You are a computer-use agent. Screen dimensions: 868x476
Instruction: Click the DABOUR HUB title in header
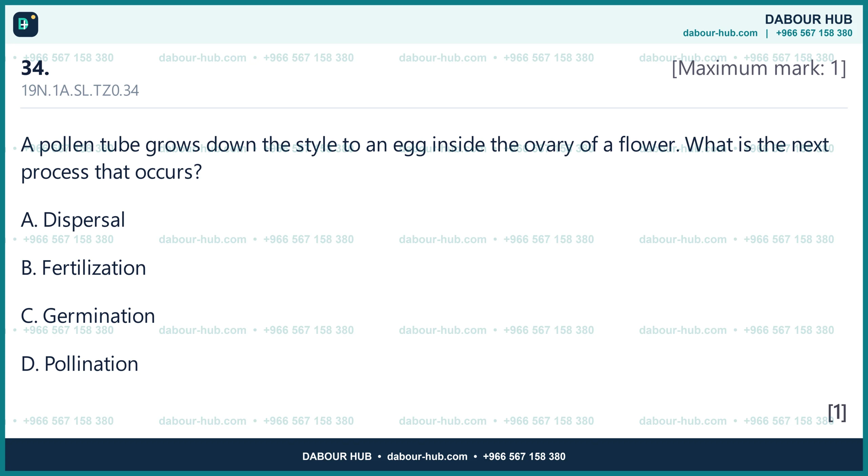point(808,19)
